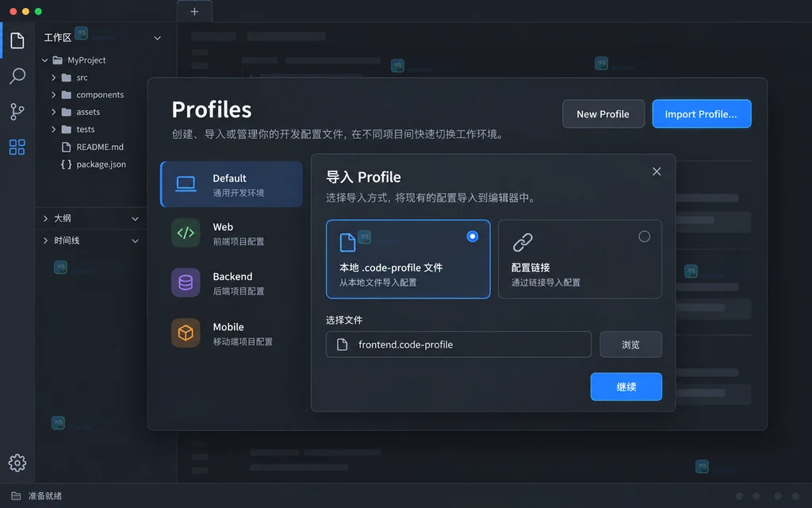
Task: Click the chain link icon on 配置链接 card
Action: point(523,242)
